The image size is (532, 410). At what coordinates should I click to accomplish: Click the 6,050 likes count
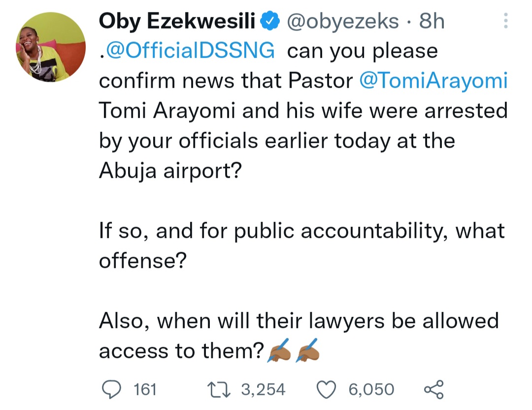(x=371, y=389)
